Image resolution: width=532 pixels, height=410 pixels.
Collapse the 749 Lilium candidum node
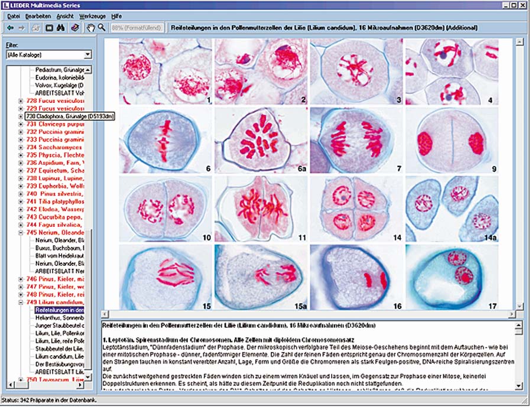point(21,302)
